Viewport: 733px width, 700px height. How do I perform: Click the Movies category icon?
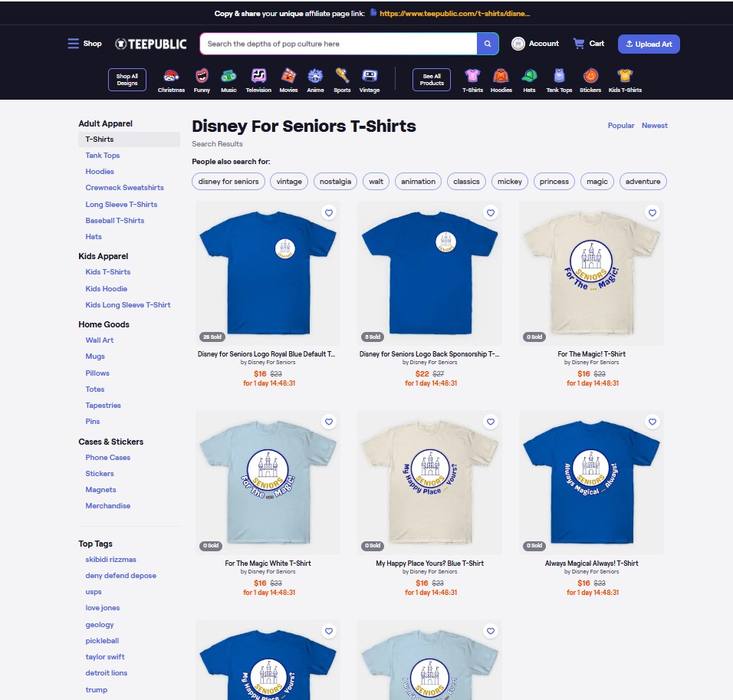pyautogui.click(x=288, y=76)
